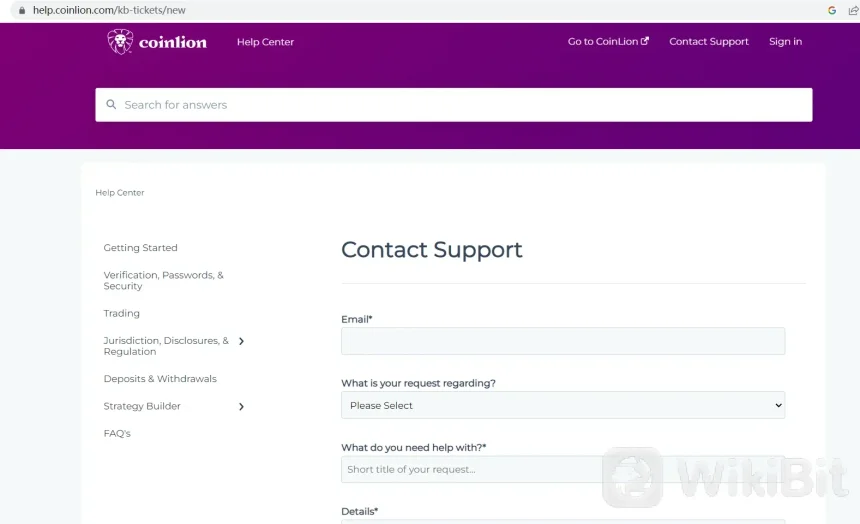The width and height of the screenshot is (860, 524).
Task: Go to Contact Support in header
Action: coord(708,42)
